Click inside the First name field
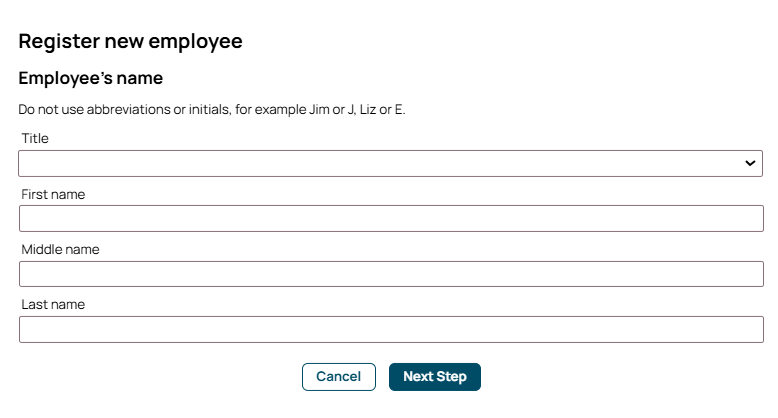This screenshot has height=418, width=778. (x=390, y=219)
